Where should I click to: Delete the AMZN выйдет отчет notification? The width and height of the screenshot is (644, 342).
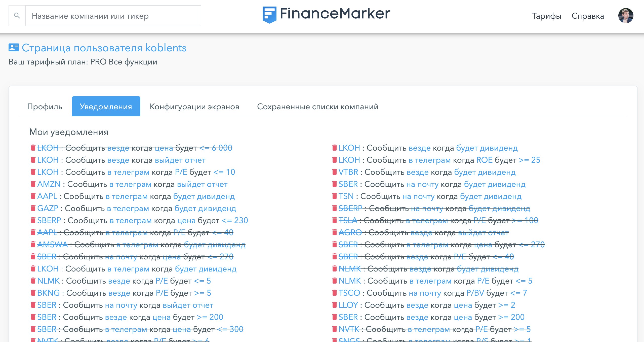33,184
